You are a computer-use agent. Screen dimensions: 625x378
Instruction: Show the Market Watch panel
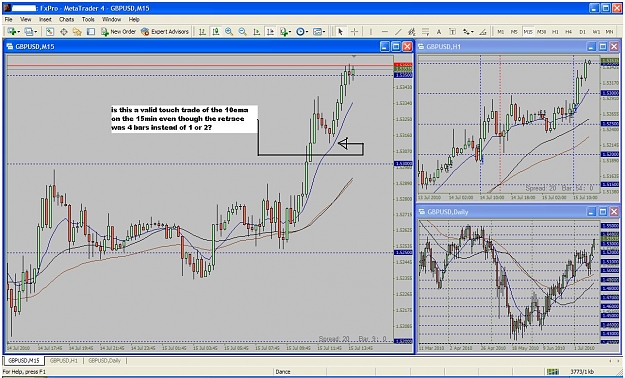50,32
